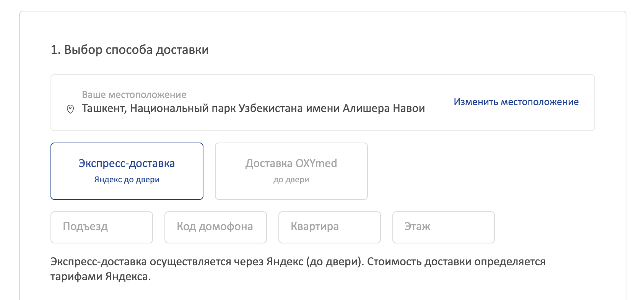This screenshot has height=300, width=644.
Task: Click the step number 1 in heading
Action: [55, 50]
